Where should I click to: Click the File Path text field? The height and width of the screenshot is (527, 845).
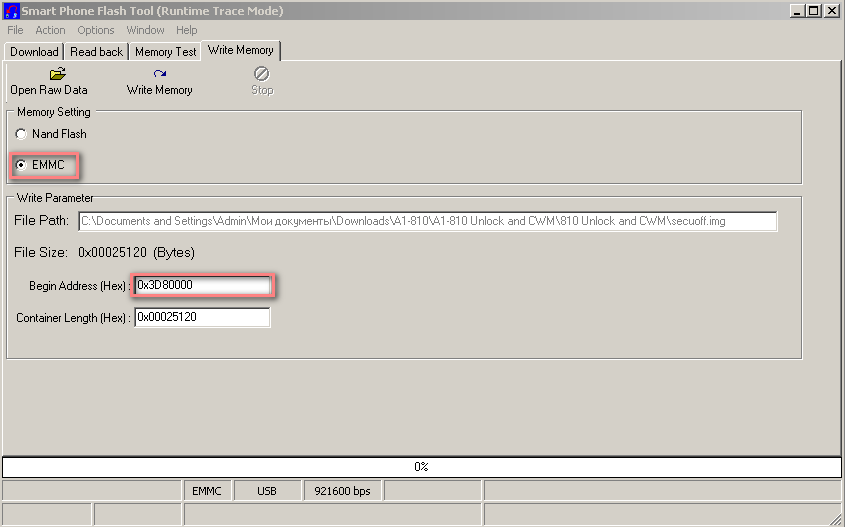tap(428, 222)
